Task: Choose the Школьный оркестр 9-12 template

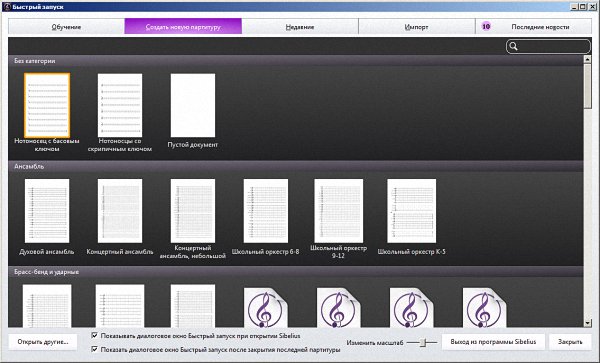Action: point(339,211)
